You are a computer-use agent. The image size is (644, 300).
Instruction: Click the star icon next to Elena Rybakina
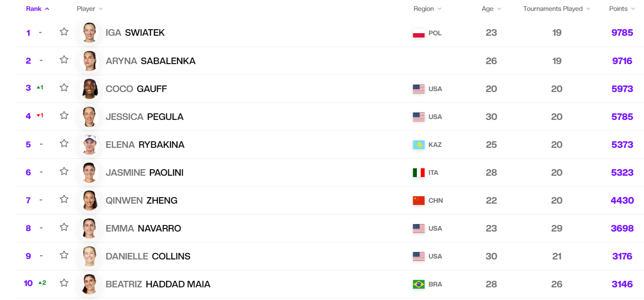tap(64, 143)
